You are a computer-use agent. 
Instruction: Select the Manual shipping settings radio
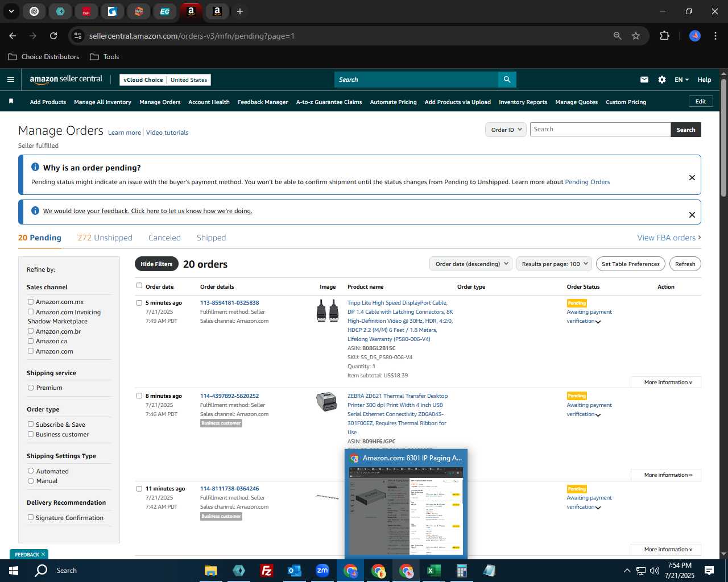31,481
